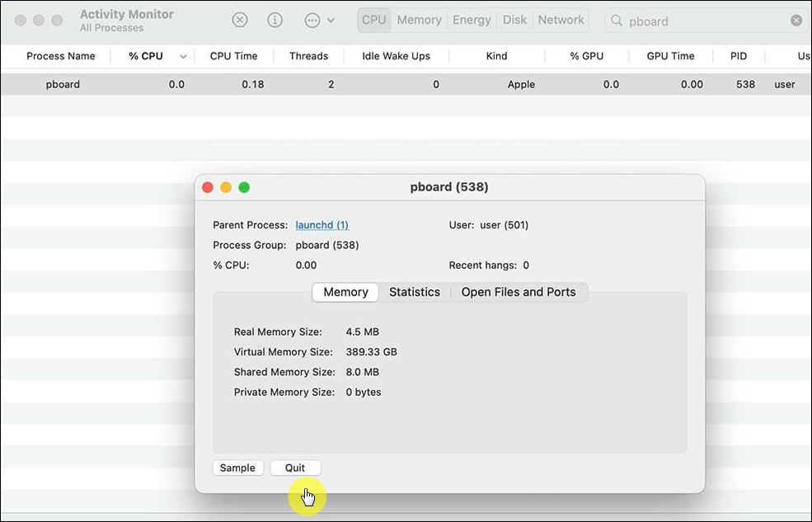Image resolution: width=812 pixels, height=522 pixels.
Task: Click the pboard (538) window title
Action: point(449,187)
